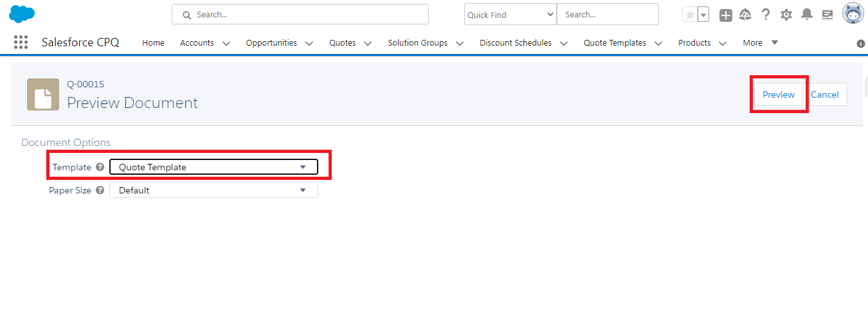This screenshot has width=868, height=329.
Task: Click the Preview Document page icon
Action: coord(43,94)
